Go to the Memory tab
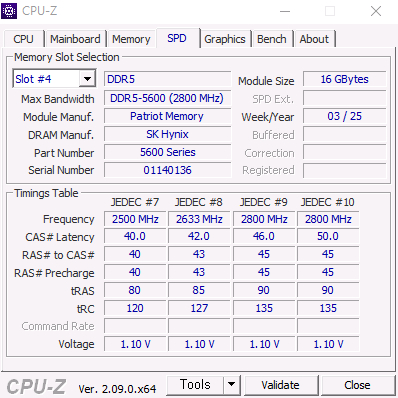Viewport: 398px width, 398px height. (131, 39)
